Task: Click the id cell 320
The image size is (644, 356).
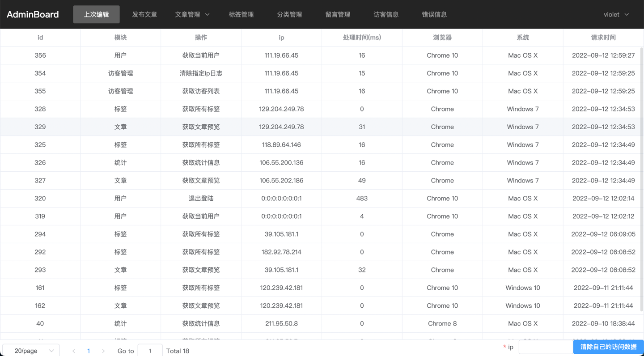Action: pyautogui.click(x=40, y=199)
